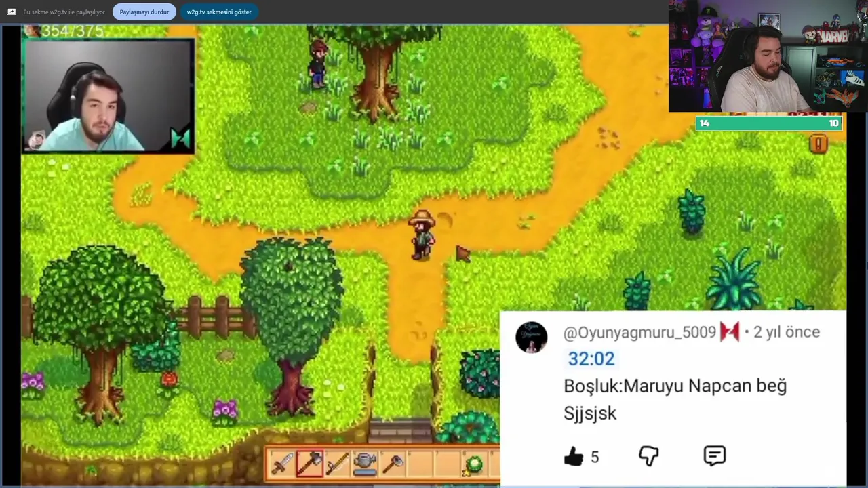
Task: Click the tab sharing icon in top bar
Action: point(12,12)
